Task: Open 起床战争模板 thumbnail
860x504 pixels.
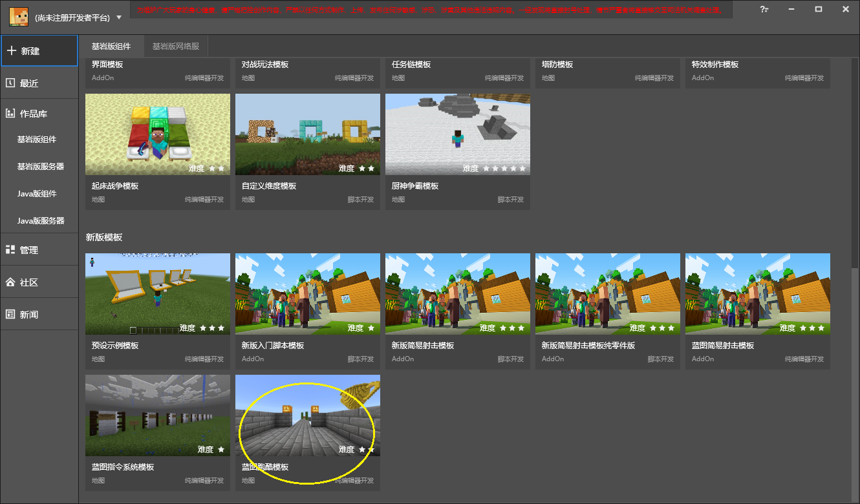Action: coord(158,134)
